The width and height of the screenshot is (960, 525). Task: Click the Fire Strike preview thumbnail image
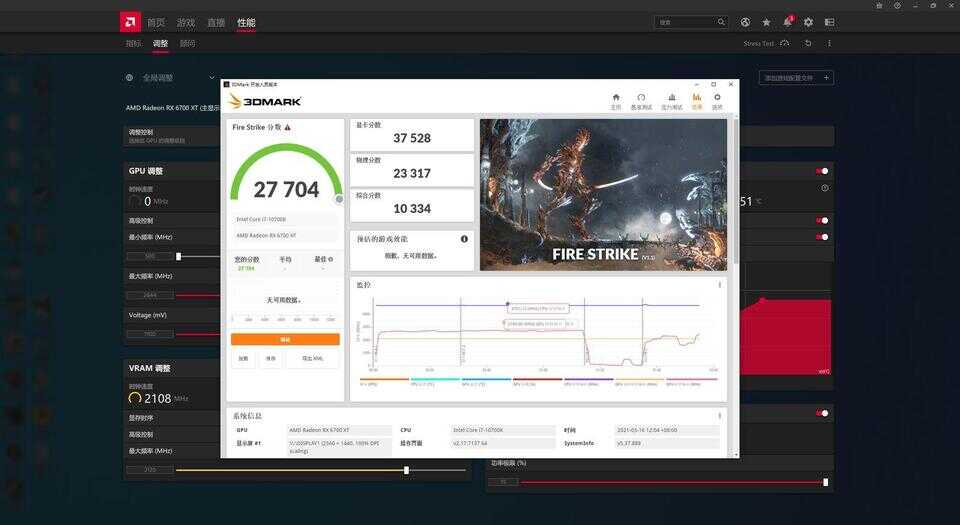coord(603,195)
